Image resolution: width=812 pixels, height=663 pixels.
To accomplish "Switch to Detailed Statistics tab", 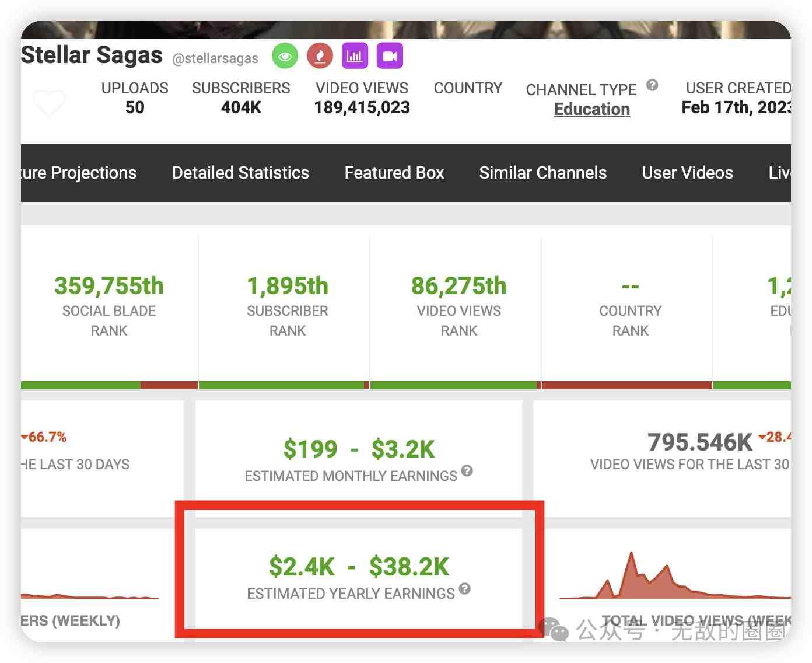I will point(240,173).
